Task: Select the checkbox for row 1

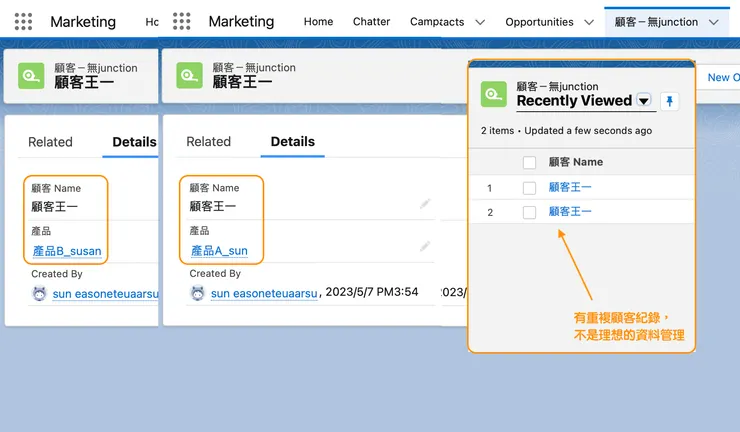Action: click(529, 188)
